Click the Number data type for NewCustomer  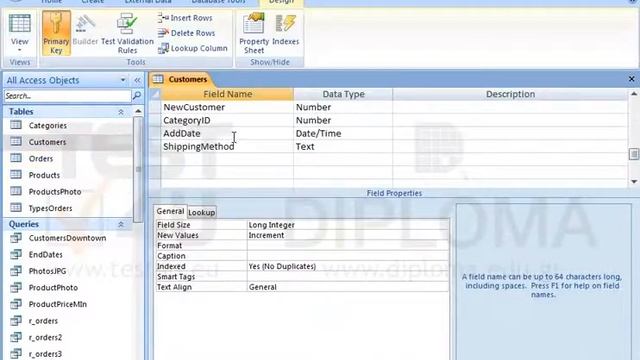pyautogui.click(x=343, y=107)
